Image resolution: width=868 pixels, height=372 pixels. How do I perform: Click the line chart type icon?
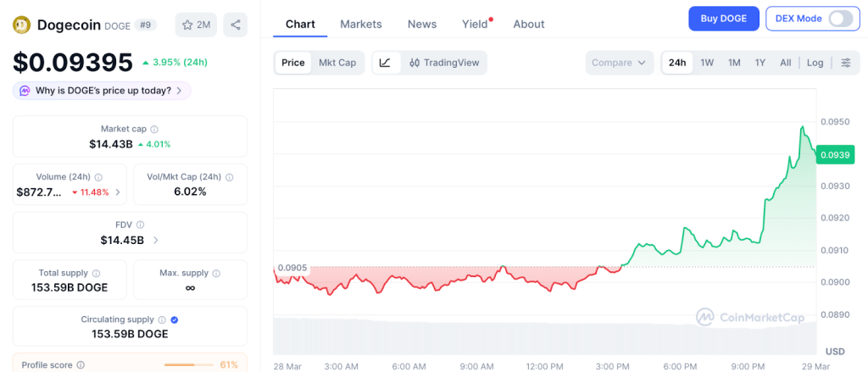[x=385, y=63]
